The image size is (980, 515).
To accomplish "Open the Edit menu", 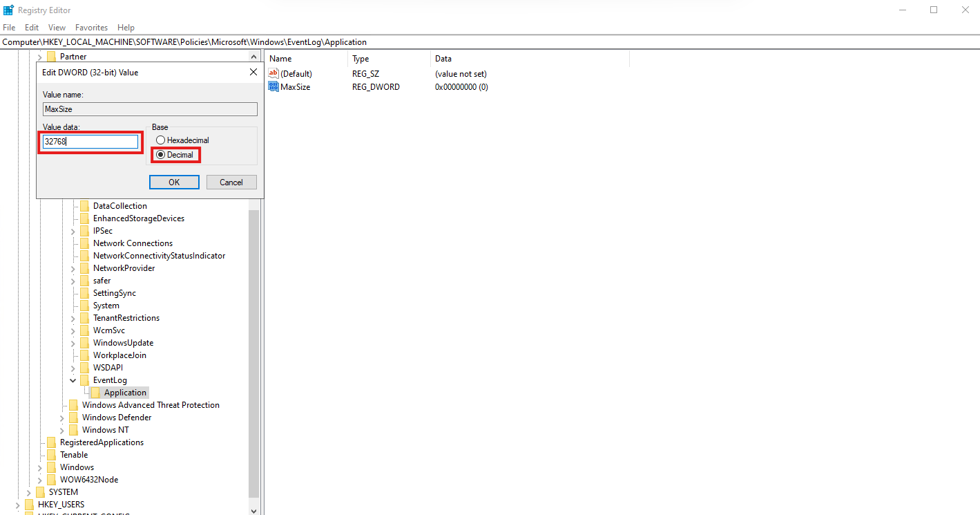I will click(32, 28).
